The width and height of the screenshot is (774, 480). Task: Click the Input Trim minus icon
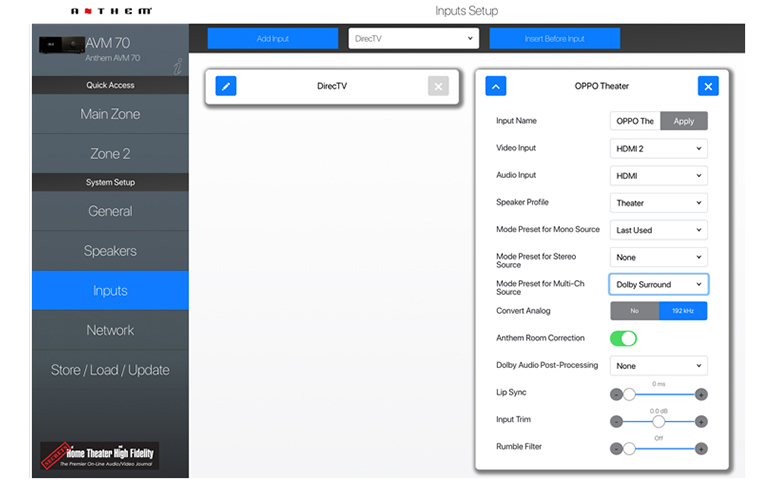point(616,421)
